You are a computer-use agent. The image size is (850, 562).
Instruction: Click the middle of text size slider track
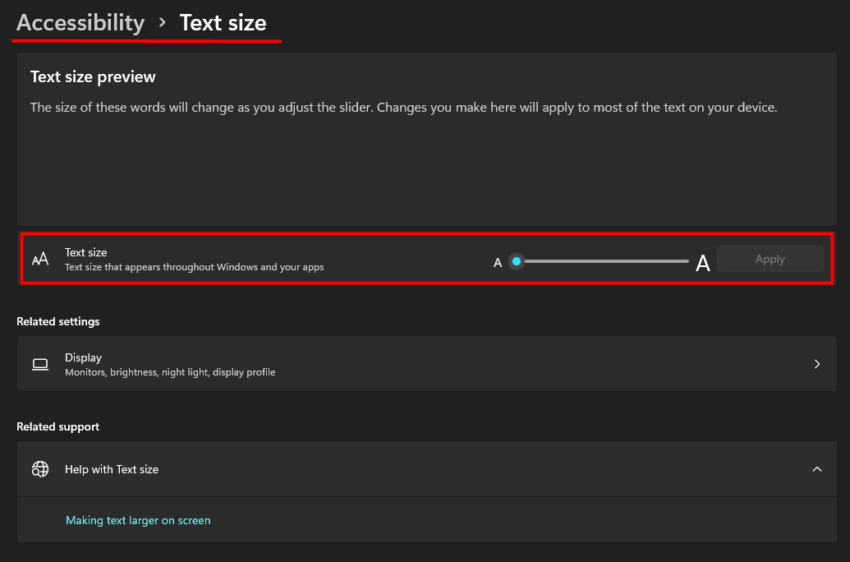(x=602, y=261)
